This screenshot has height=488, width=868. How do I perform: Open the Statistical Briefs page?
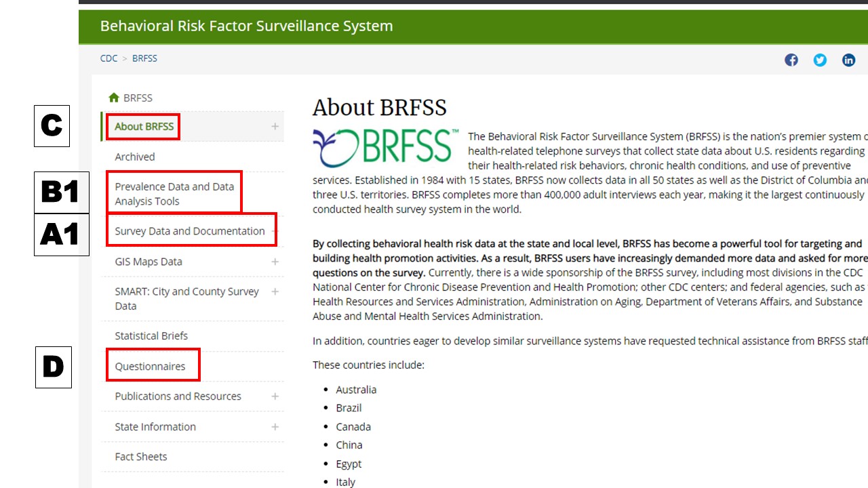coord(151,335)
